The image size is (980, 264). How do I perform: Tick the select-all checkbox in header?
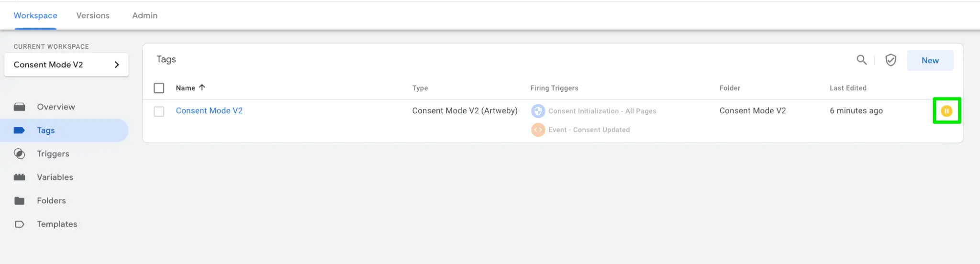159,88
